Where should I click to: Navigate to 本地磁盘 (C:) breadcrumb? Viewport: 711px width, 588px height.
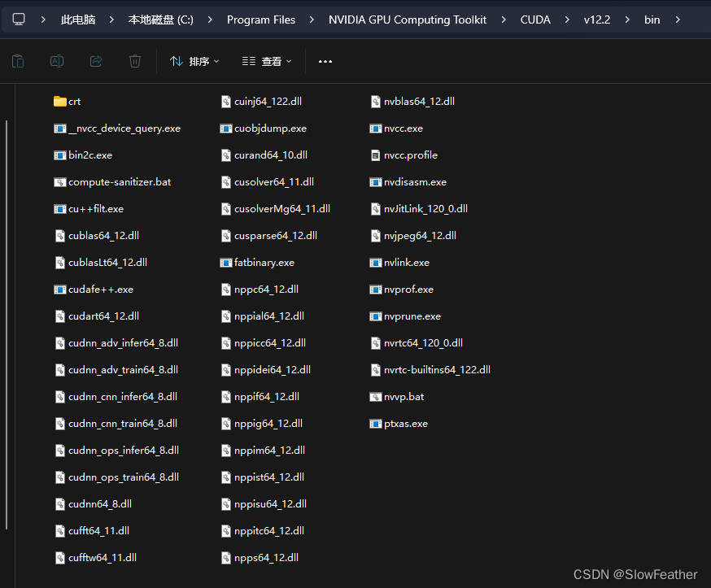pos(160,20)
